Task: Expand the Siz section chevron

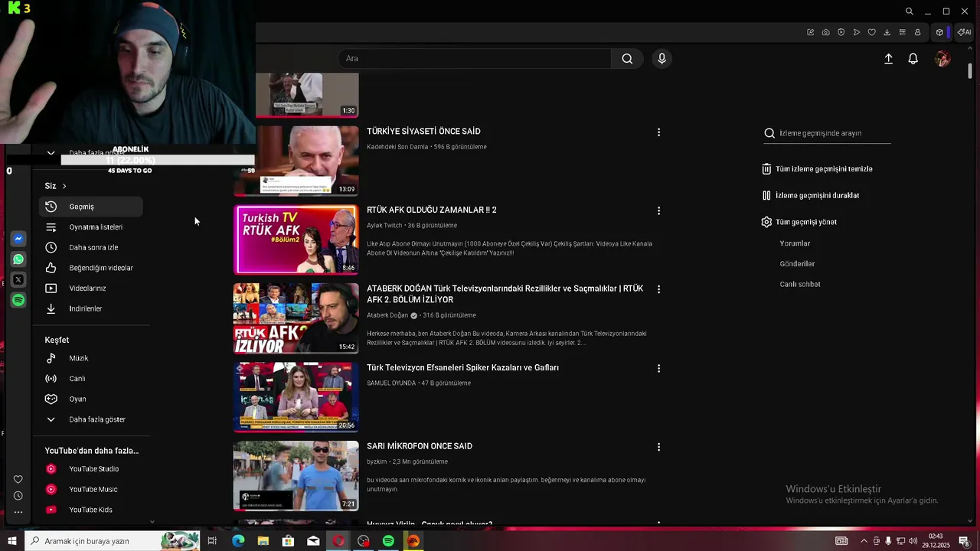Action: coord(64,186)
